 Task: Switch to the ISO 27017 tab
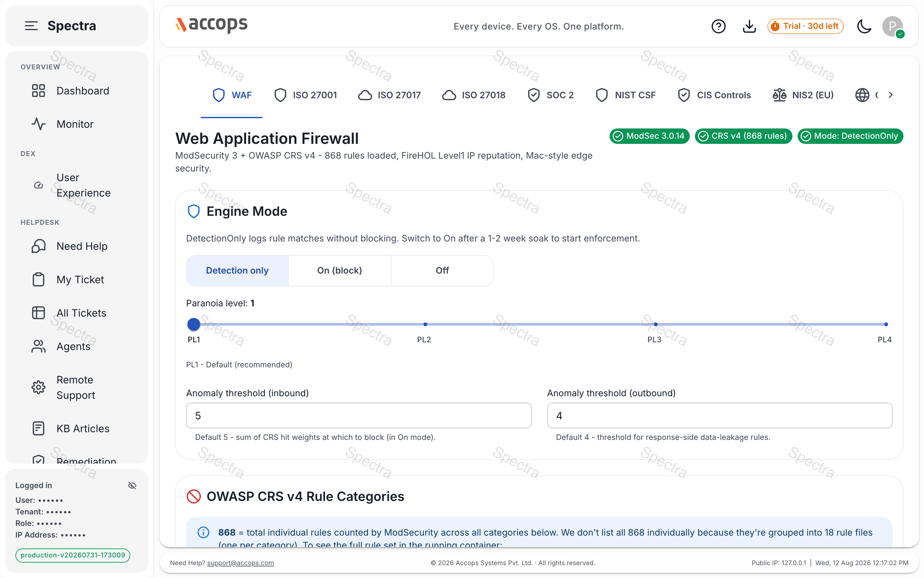[389, 95]
